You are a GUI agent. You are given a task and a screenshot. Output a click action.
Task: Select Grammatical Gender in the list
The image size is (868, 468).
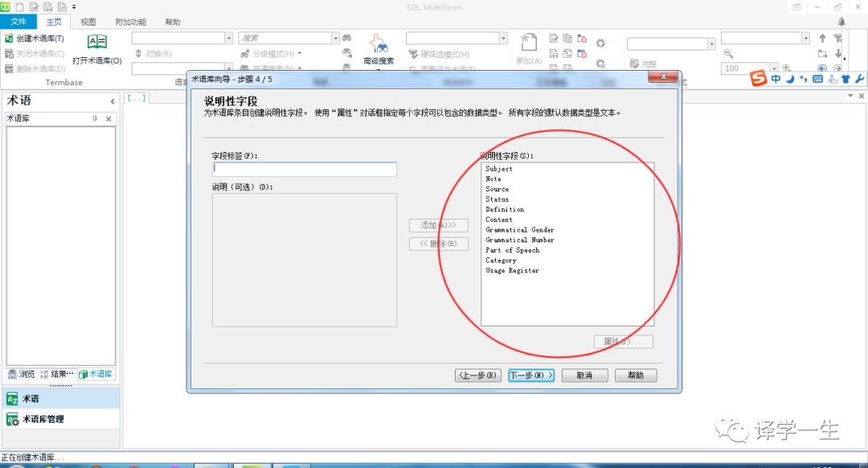point(520,230)
